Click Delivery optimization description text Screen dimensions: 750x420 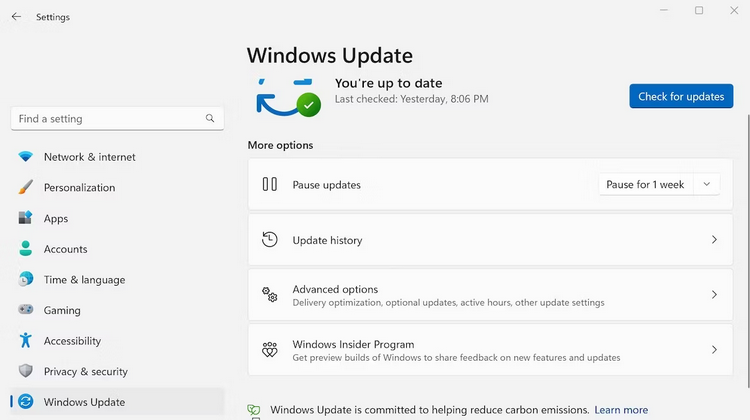(448, 302)
